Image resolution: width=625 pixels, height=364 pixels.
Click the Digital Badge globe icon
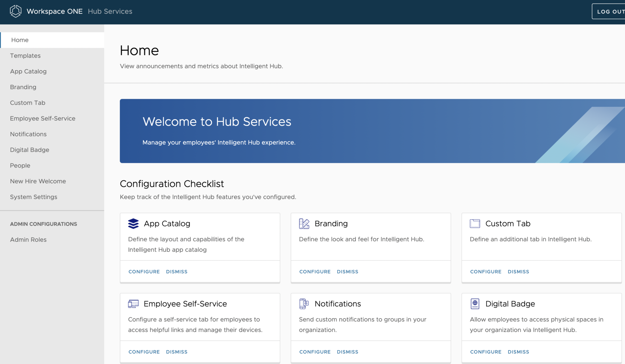coord(475,304)
